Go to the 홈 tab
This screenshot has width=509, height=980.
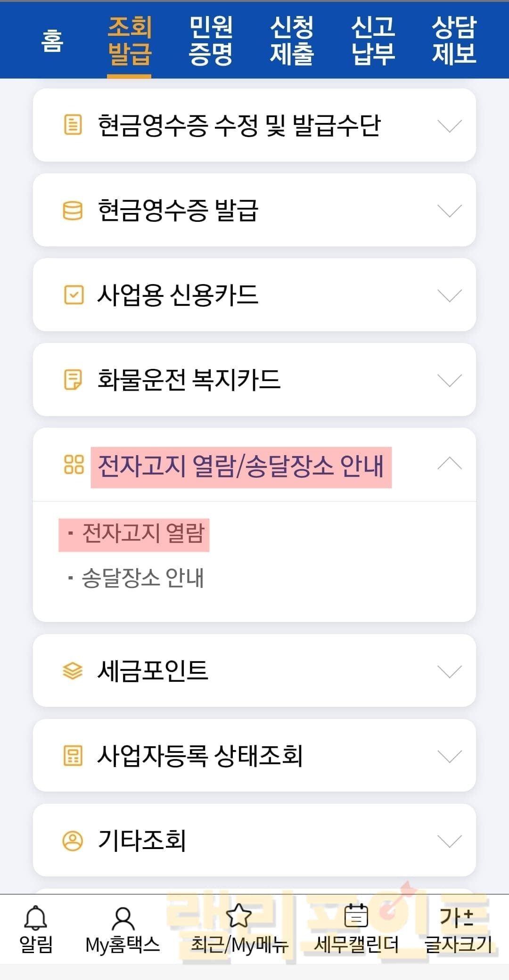pos(52,40)
